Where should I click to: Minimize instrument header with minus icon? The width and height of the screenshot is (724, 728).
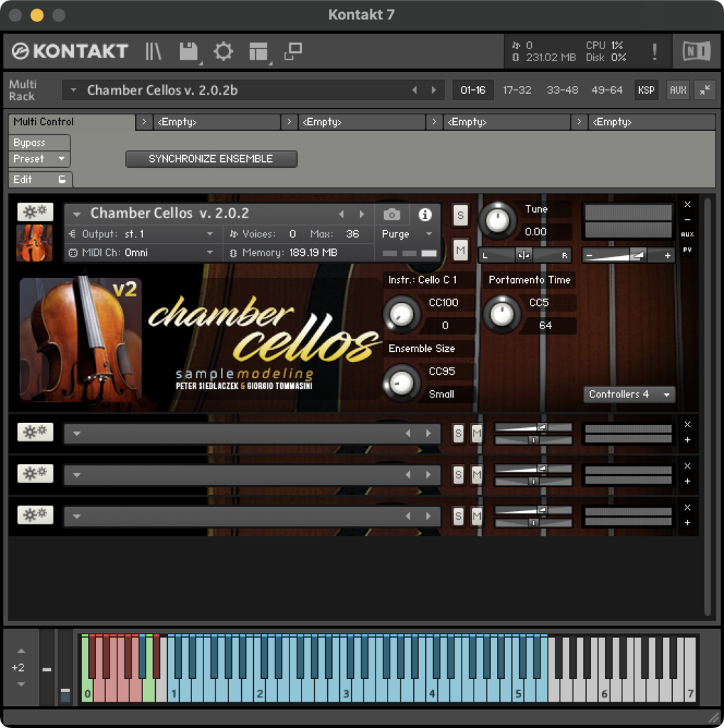pos(687,219)
